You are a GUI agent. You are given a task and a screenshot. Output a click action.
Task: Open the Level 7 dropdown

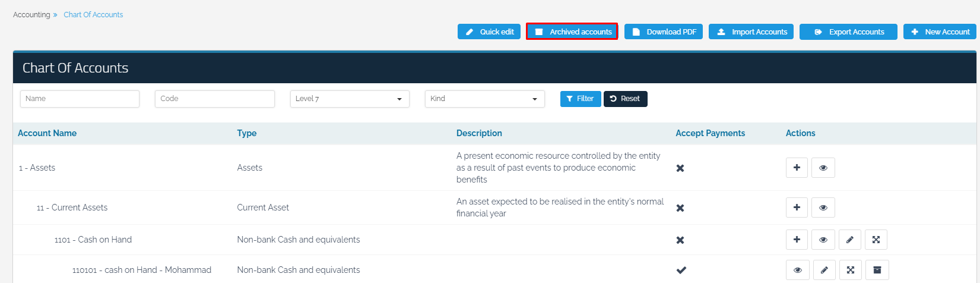click(x=349, y=99)
